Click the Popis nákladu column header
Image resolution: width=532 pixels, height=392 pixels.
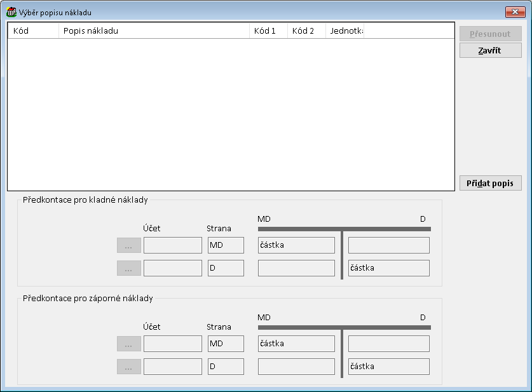click(154, 30)
